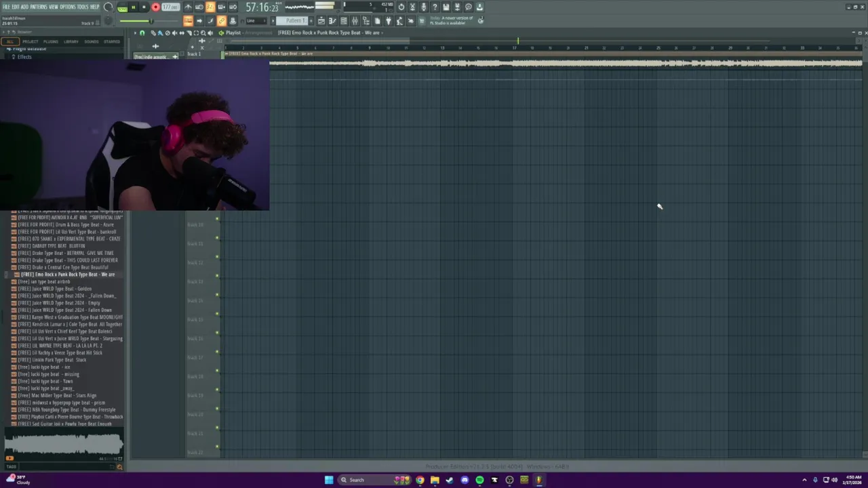Image resolution: width=868 pixels, height=488 pixels.
Task: Open the help question mark icon
Action: click(x=435, y=7)
